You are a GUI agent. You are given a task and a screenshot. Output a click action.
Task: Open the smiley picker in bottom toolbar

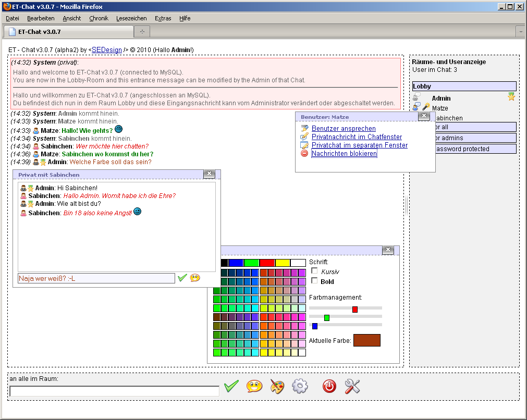[x=254, y=386]
